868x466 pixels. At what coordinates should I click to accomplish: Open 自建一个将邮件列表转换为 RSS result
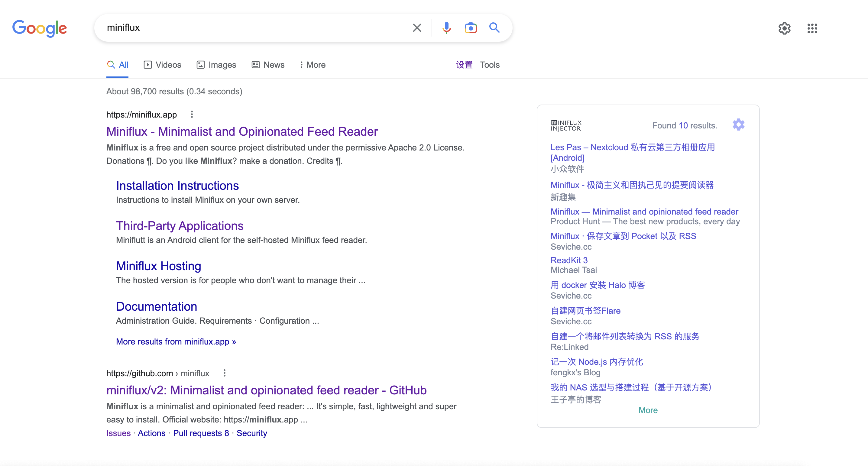(x=625, y=336)
